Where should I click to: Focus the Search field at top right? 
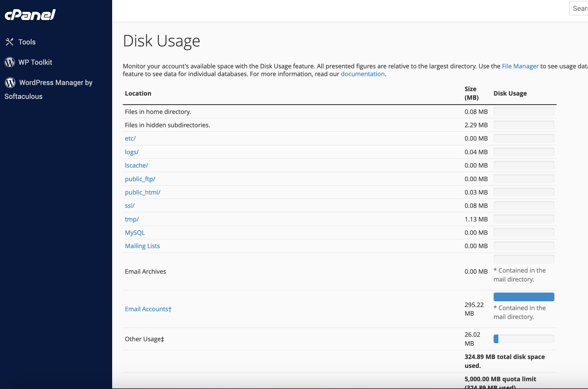pyautogui.click(x=579, y=8)
